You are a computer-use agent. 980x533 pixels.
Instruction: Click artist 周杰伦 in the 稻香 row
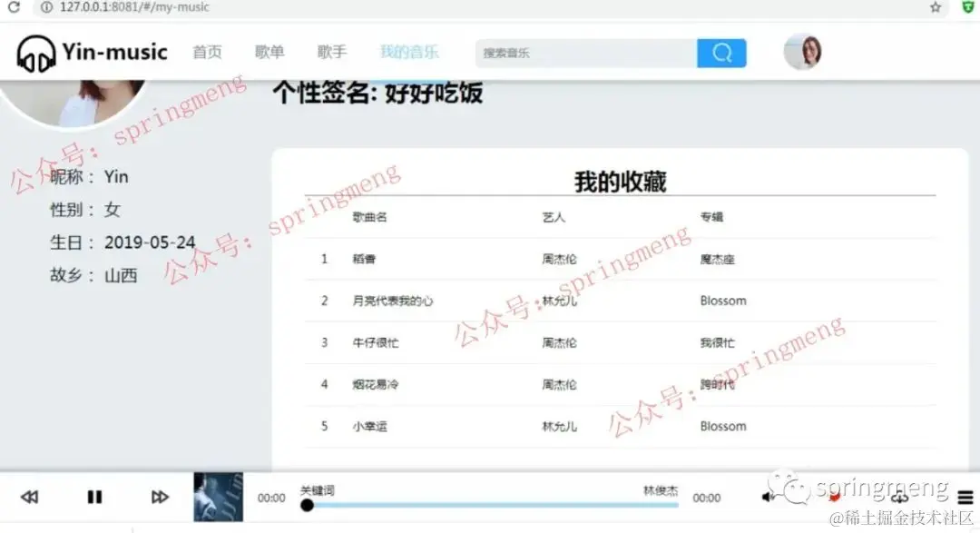click(x=559, y=259)
